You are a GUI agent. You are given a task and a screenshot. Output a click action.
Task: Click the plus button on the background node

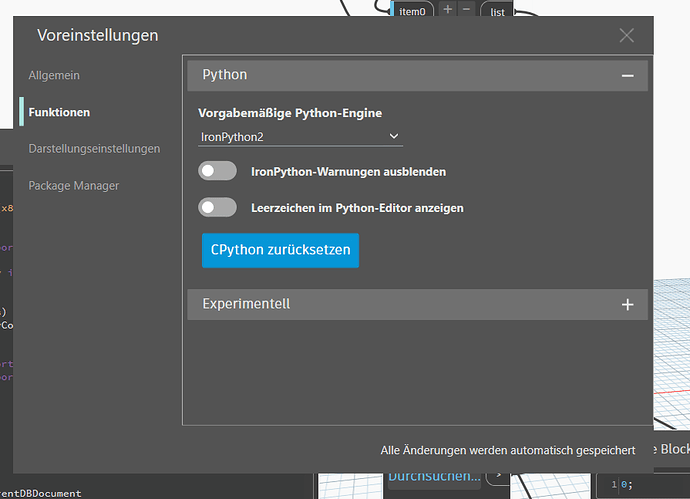448,9
